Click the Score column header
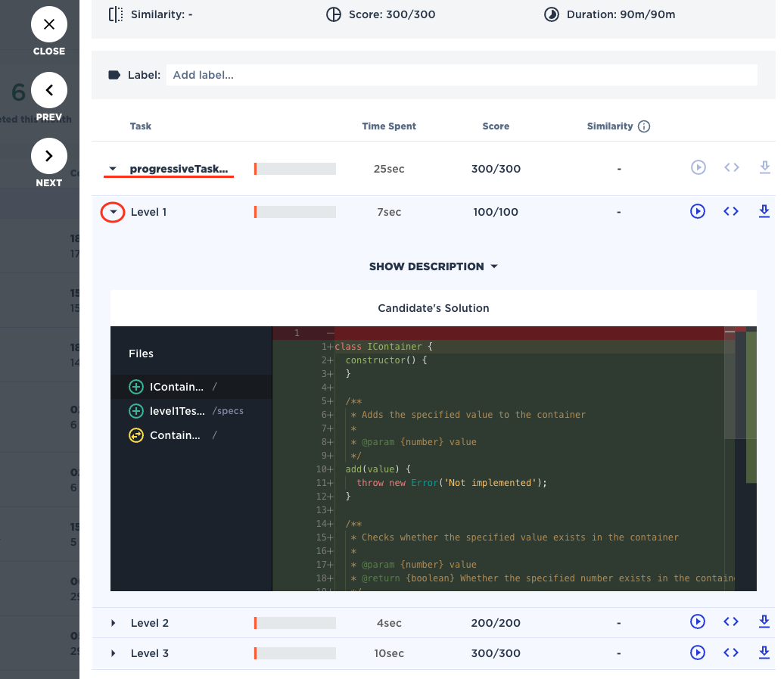Image resolution: width=784 pixels, height=679 pixels. pyautogui.click(x=496, y=126)
